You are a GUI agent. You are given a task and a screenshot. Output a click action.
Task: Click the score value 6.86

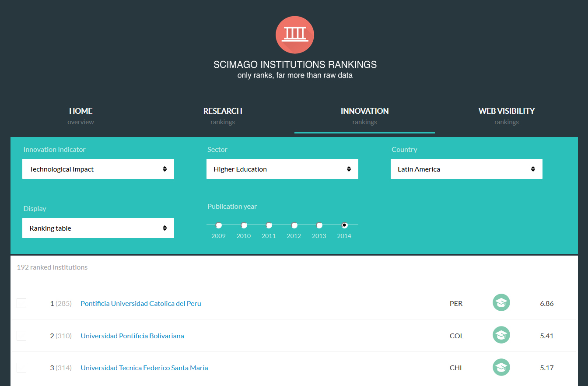(547, 303)
